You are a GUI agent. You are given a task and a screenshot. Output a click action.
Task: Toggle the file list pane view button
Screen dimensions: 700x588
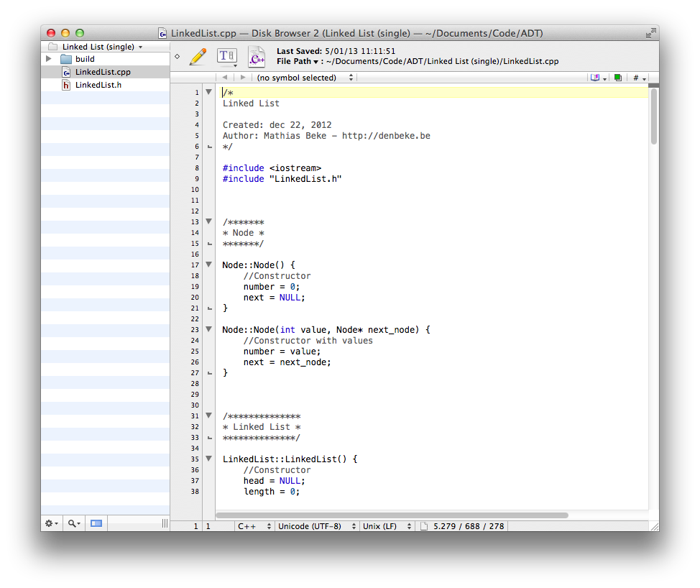[x=96, y=523]
